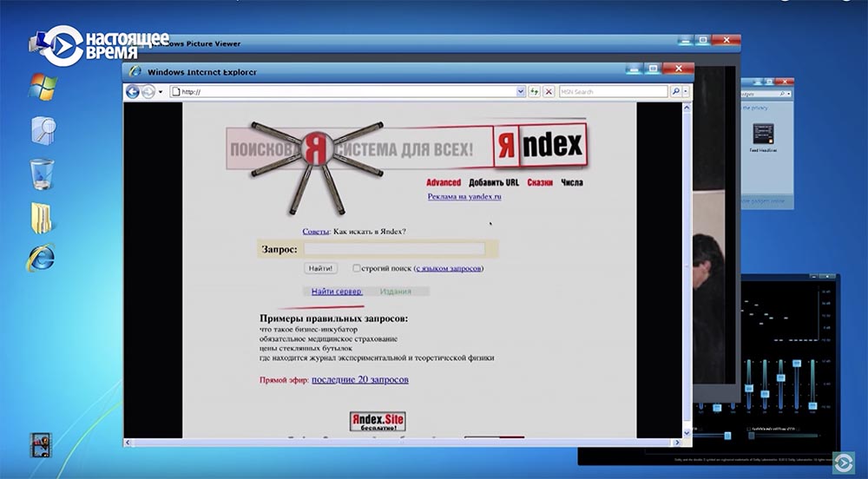Click the magnifier search button in Internet Explorer
This screenshot has width=868, height=479.
tap(675, 92)
